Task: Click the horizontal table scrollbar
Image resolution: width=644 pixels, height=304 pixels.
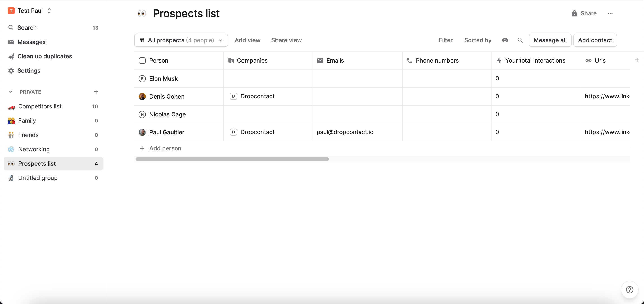Action: (232, 159)
